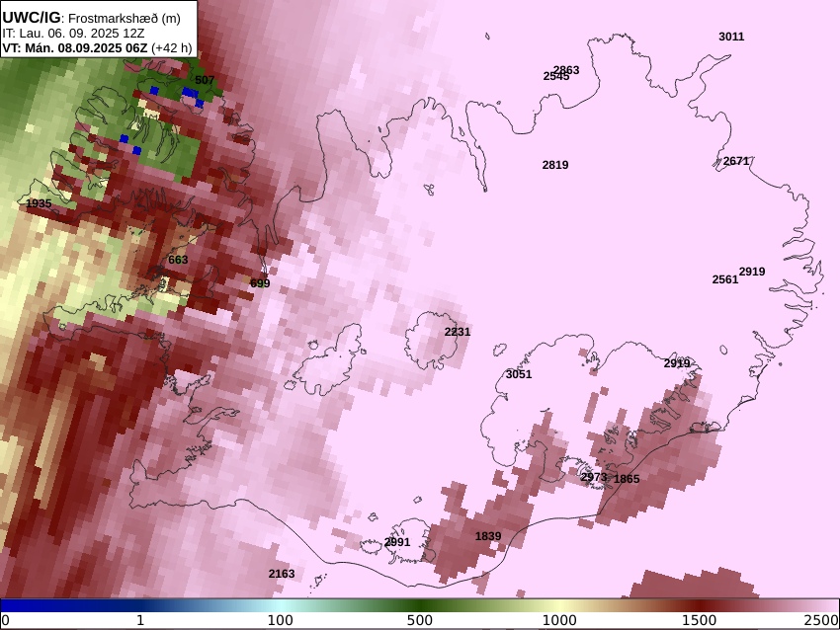Click the 1935 value on the map
This screenshot has height=630, width=840.
[x=40, y=203]
